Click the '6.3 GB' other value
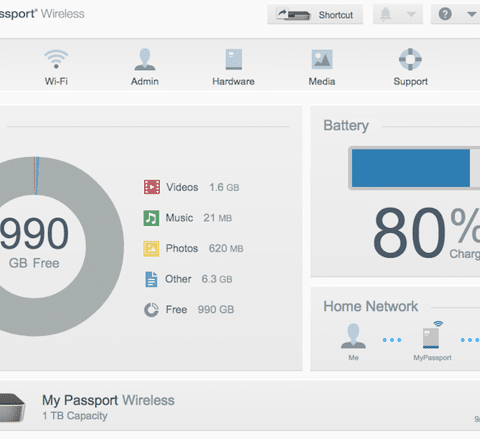480x439 pixels. click(217, 279)
